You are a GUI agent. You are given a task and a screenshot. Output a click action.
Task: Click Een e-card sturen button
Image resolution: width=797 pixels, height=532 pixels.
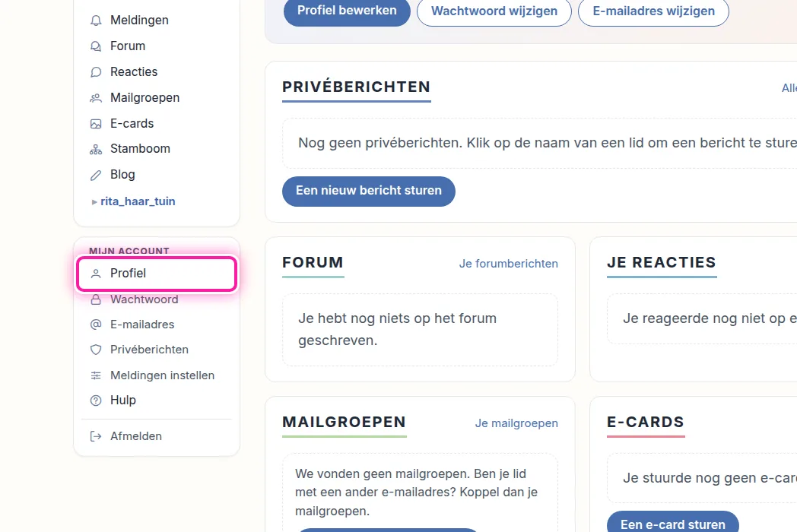pos(673,522)
